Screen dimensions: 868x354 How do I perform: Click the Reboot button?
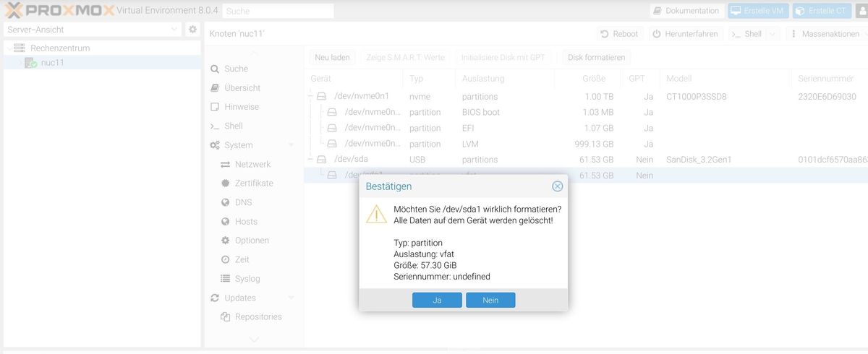click(x=619, y=34)
